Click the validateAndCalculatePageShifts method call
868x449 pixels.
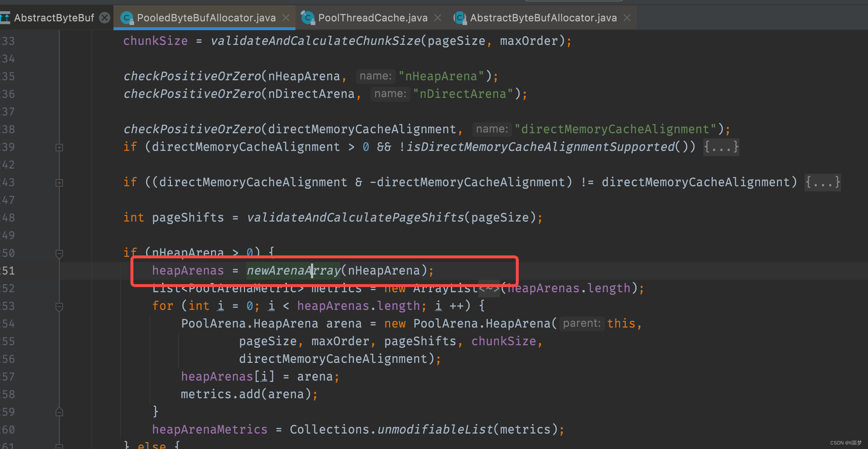click(x=355, y=218)
